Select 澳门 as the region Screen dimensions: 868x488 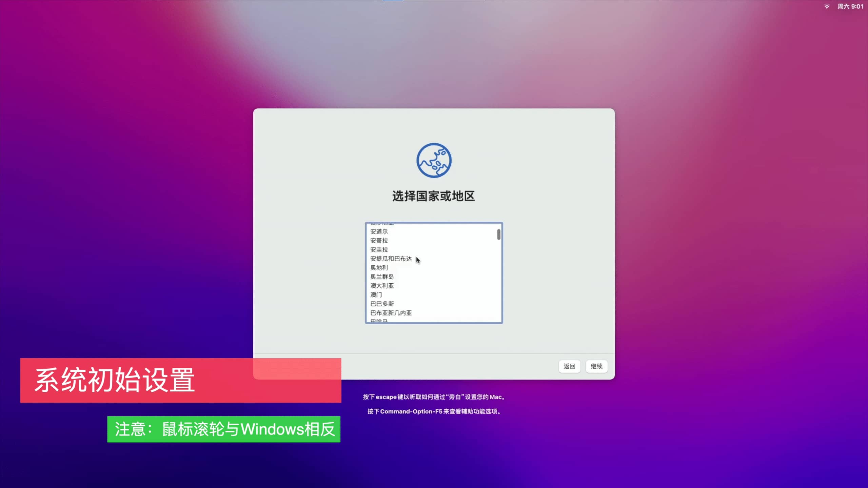click(376, 295)
